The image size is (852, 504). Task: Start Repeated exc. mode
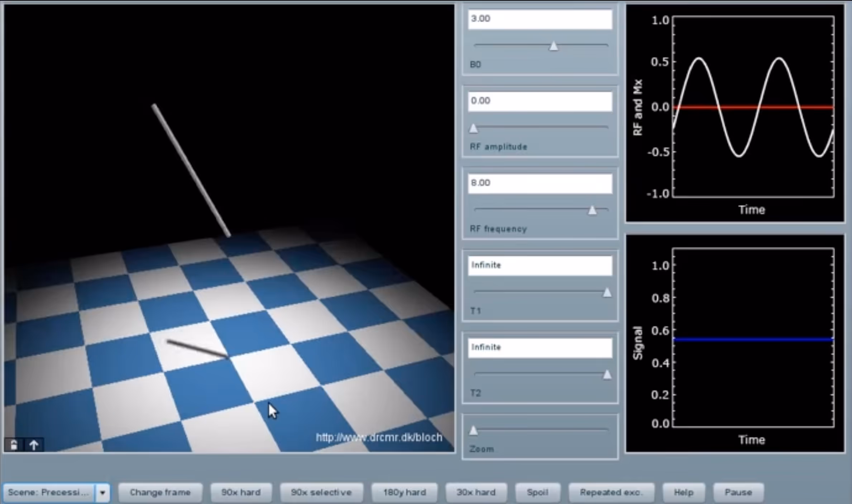612,492
